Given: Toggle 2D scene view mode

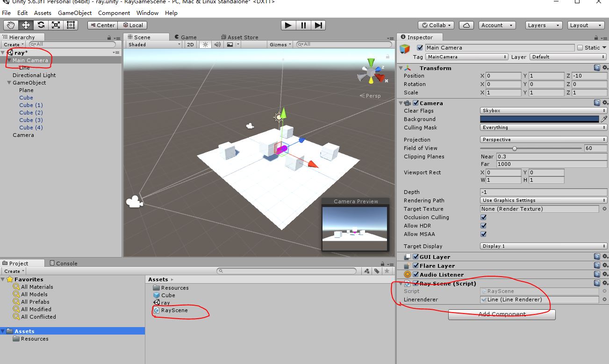Looking at the screenshot, I should click(x=190, y=44).
